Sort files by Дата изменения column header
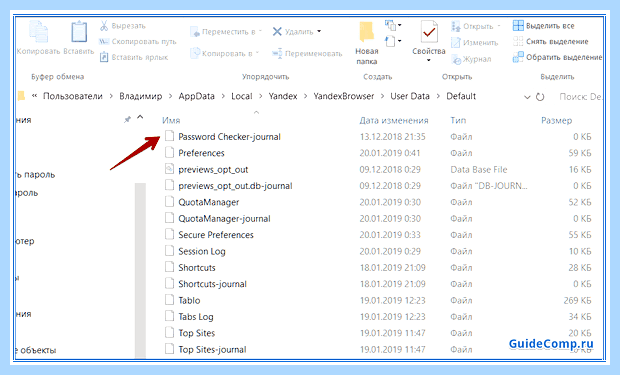Viewport: 620px width, 375px height. pyautogui.click(x=394, y=120)
